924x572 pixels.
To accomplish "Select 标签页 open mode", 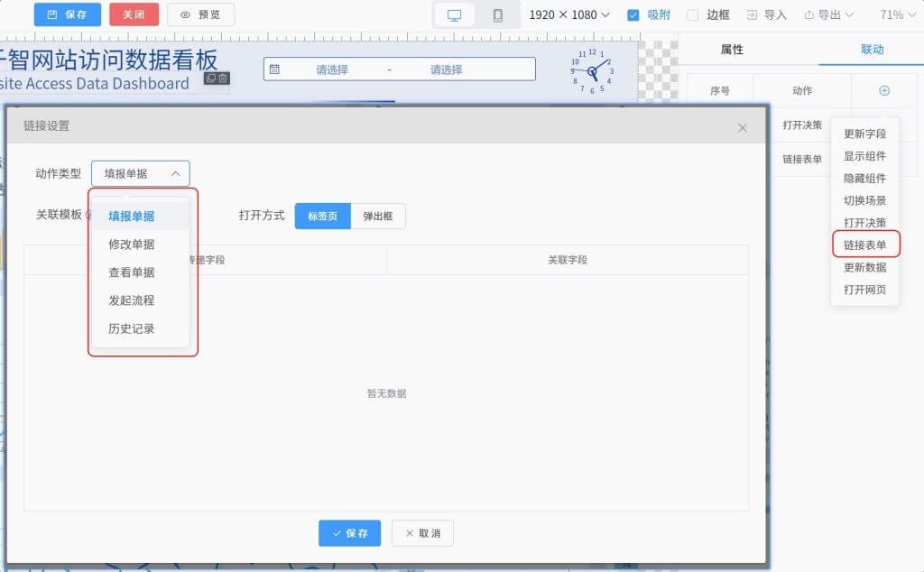I will (322, 217).
